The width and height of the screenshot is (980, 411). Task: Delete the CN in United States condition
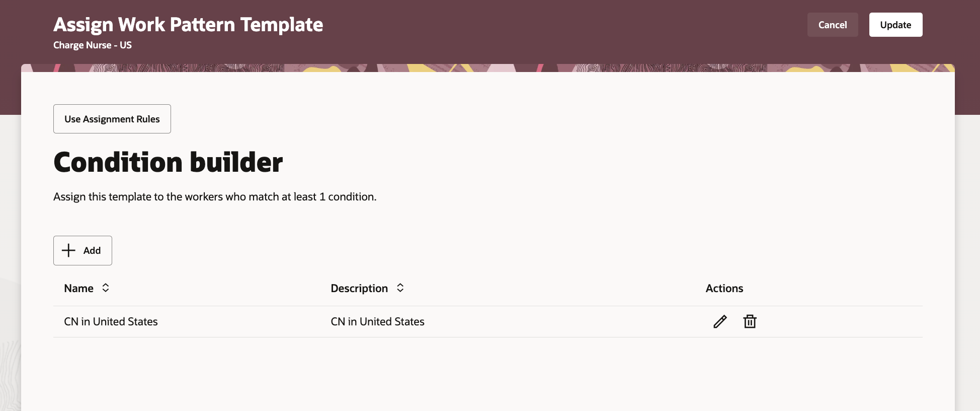[750, 321]
